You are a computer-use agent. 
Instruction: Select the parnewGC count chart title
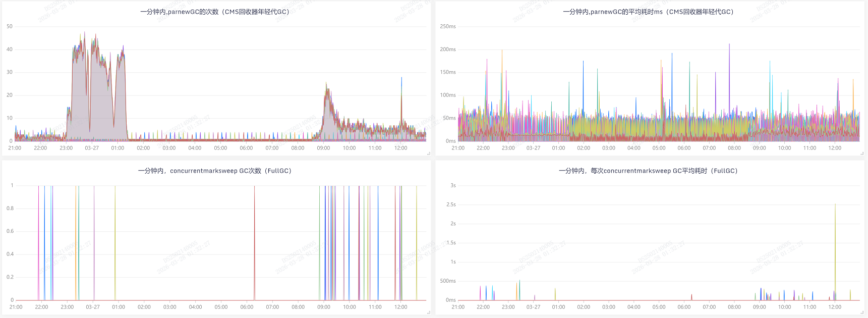(215, 12)
